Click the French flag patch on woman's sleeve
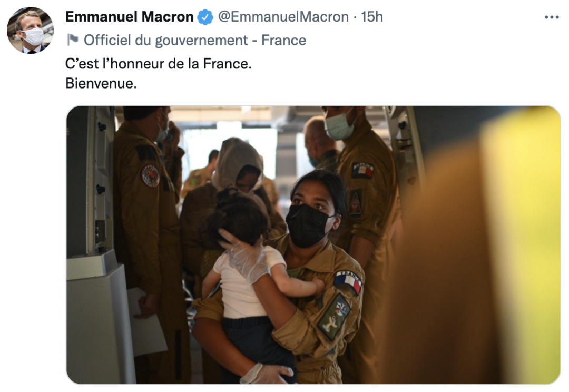The image size is (569, 392). point(348,281)
